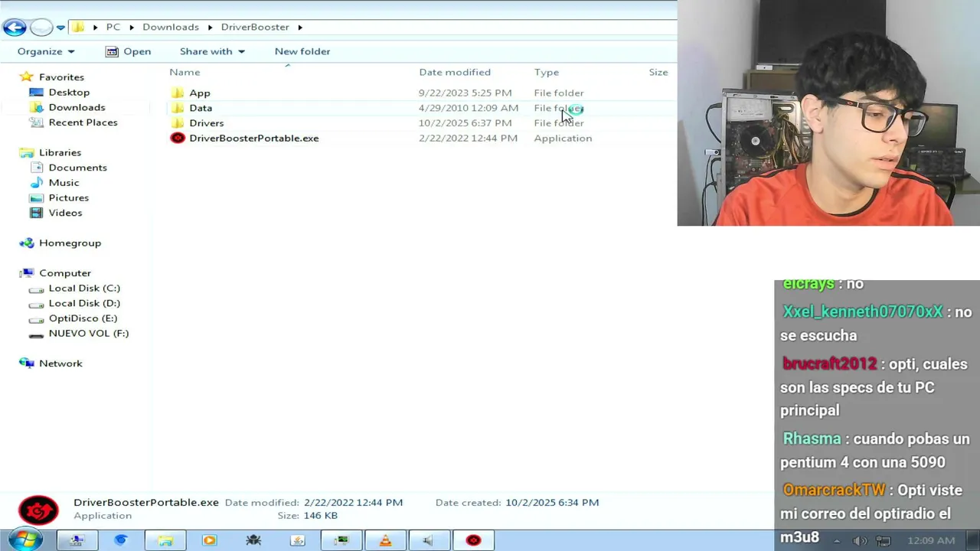
Task: Open Homegroup in navigation pane
Action: click(70, 243)
